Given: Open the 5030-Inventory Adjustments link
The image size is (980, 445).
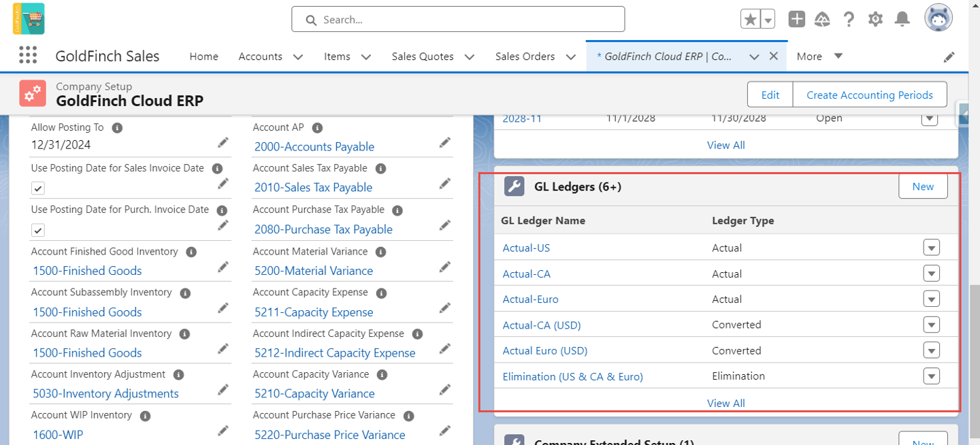Looking at the screenshot, I should pyautogui.click(x=105, y=393).
